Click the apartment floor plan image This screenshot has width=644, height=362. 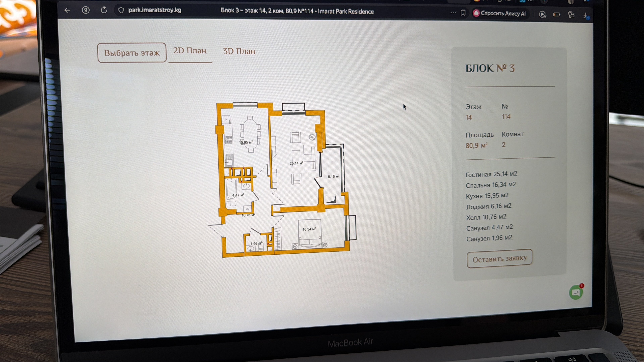(282, 180)
